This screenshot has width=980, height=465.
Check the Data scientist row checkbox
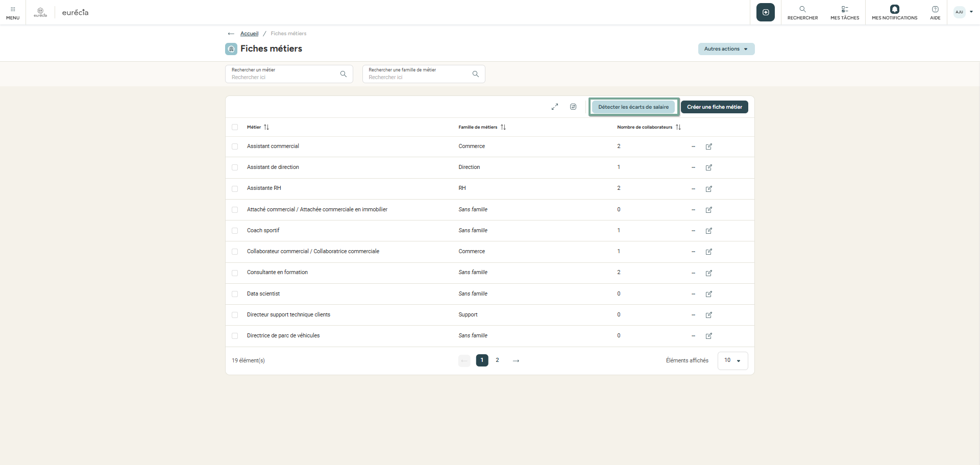[x=235, y=294]
